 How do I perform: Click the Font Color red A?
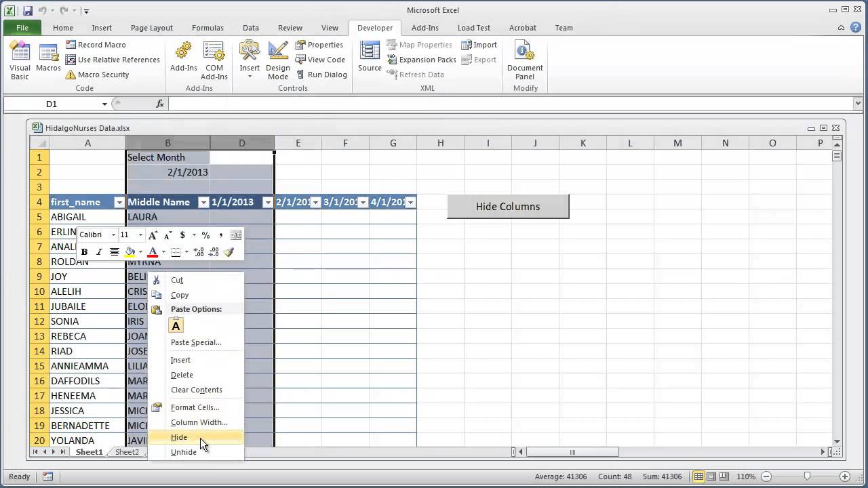click(153, 252)
